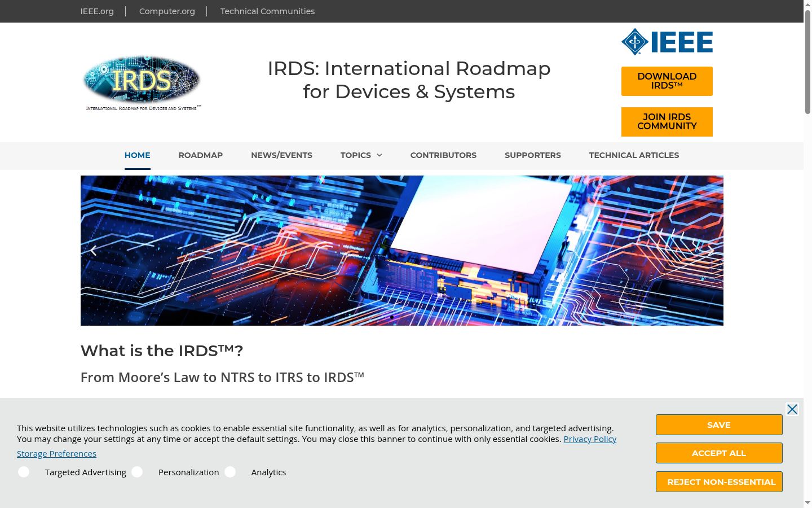Toggle Personalization cookies option

click(x=137, y=472)
